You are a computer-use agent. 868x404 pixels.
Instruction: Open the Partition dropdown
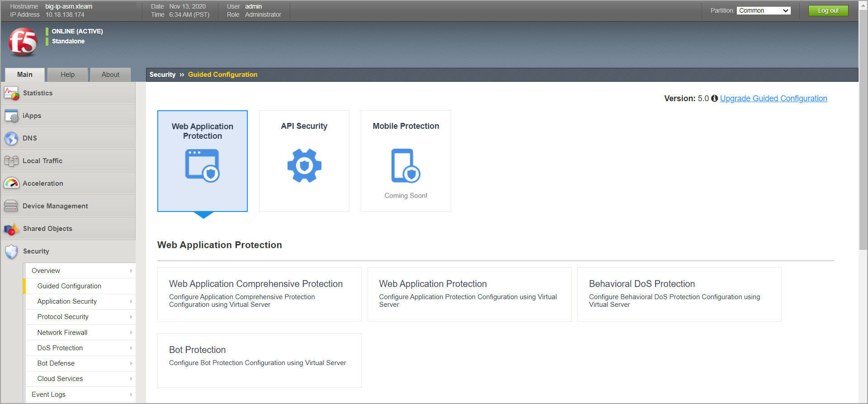click(x=763, y=10)
